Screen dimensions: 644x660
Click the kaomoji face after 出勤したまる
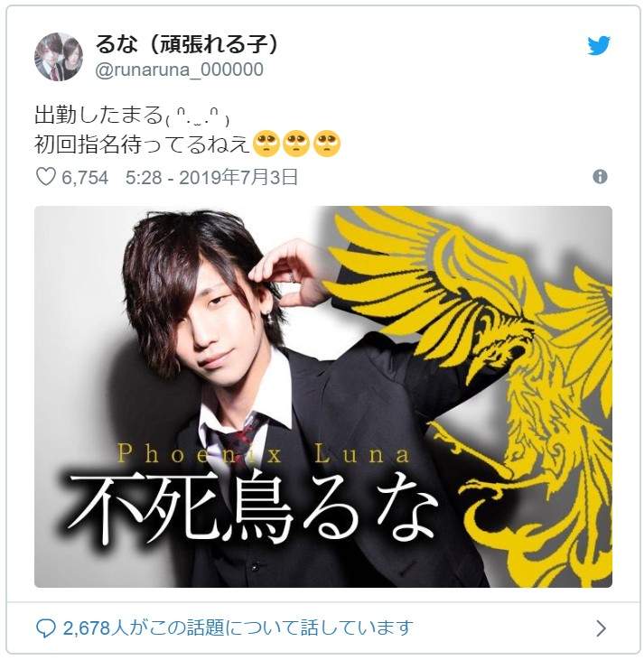[x=197, y=117]
